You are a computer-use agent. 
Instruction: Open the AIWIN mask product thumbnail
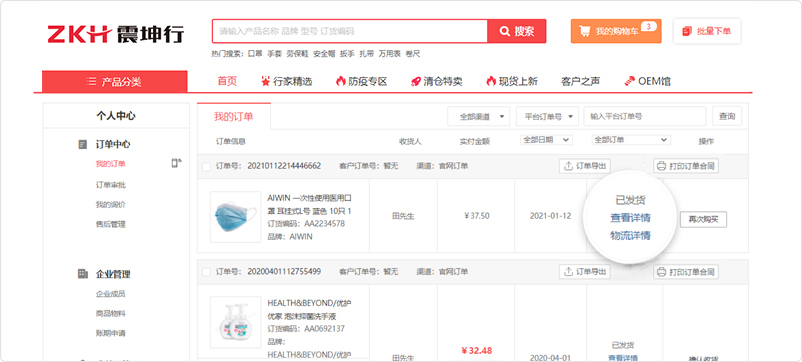235,217
